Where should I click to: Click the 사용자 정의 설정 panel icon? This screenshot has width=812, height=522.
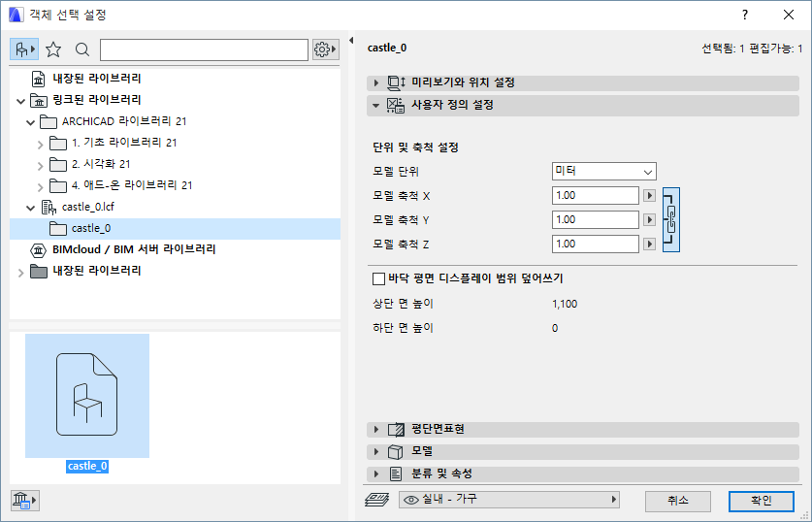click(396, 105)
